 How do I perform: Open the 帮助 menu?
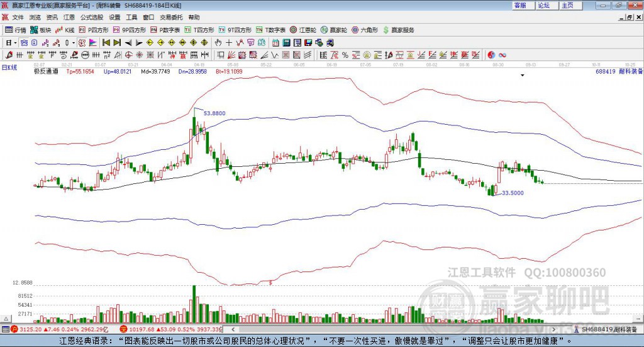tap(194, 17)
